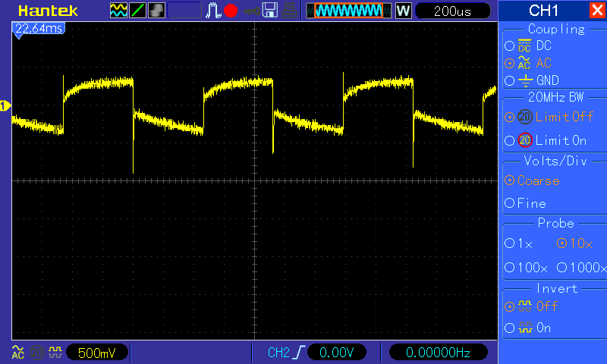The height and width of the screenshot is (364, 607).
Task: Click the red Limit On 20 icon
Action: coord(525,140)
